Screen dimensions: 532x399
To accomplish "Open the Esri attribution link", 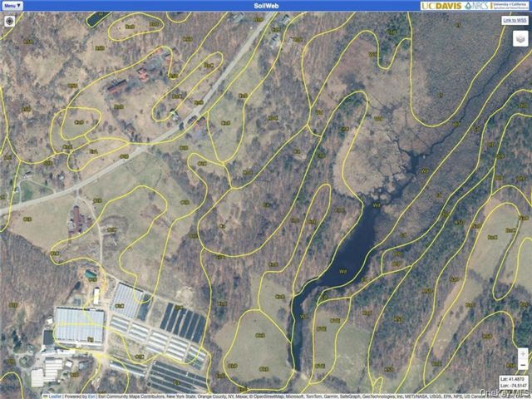I will click(92, 397).
